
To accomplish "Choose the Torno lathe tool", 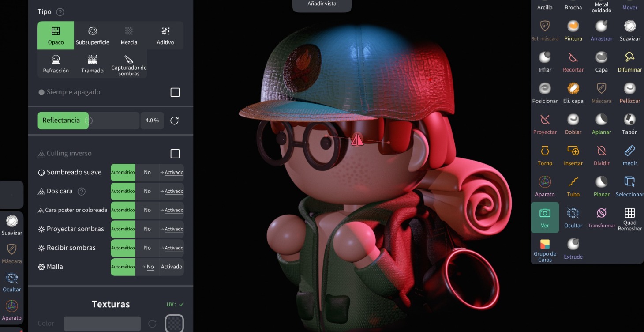I will tap(545, 156).
